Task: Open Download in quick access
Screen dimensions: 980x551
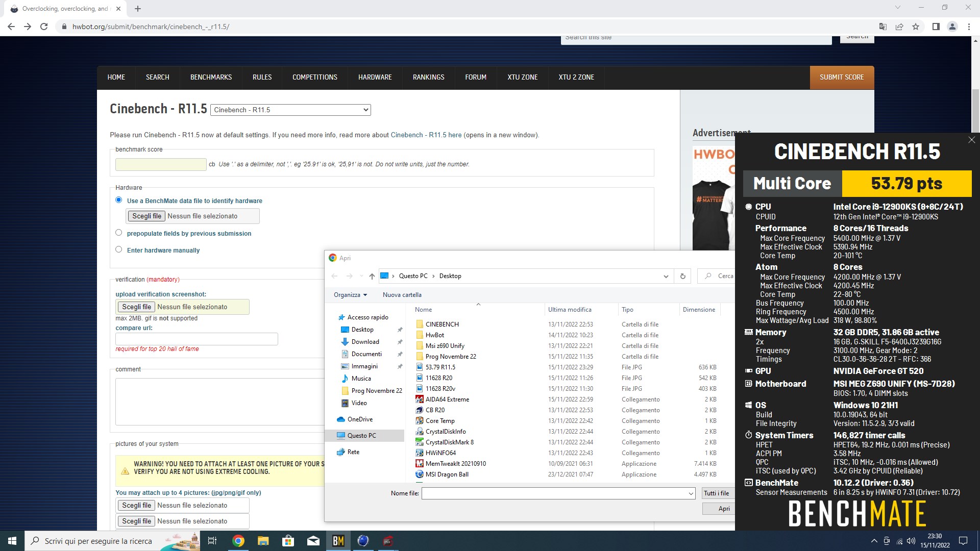Action: (x=365, y=342)
